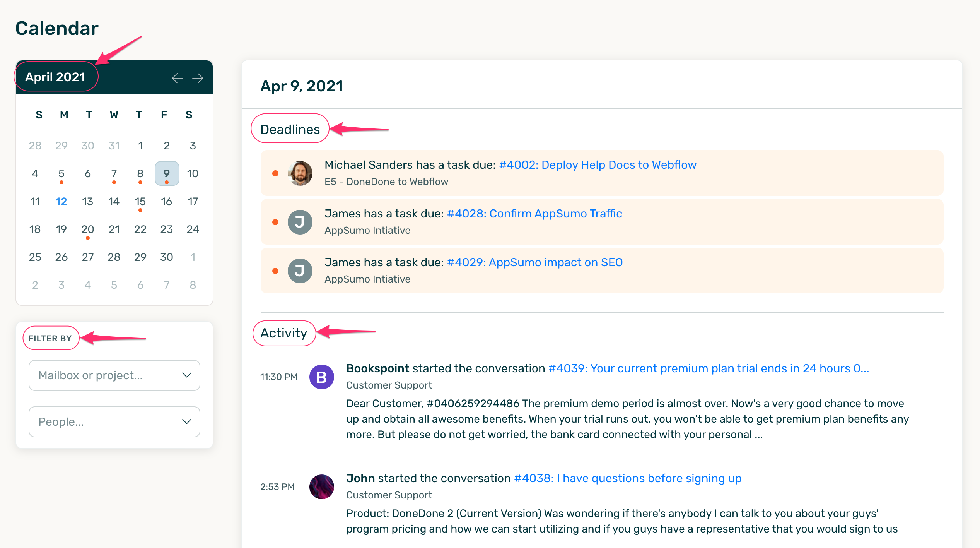
Task: Select April 20 on the calendar
Action: pos(88,229)
